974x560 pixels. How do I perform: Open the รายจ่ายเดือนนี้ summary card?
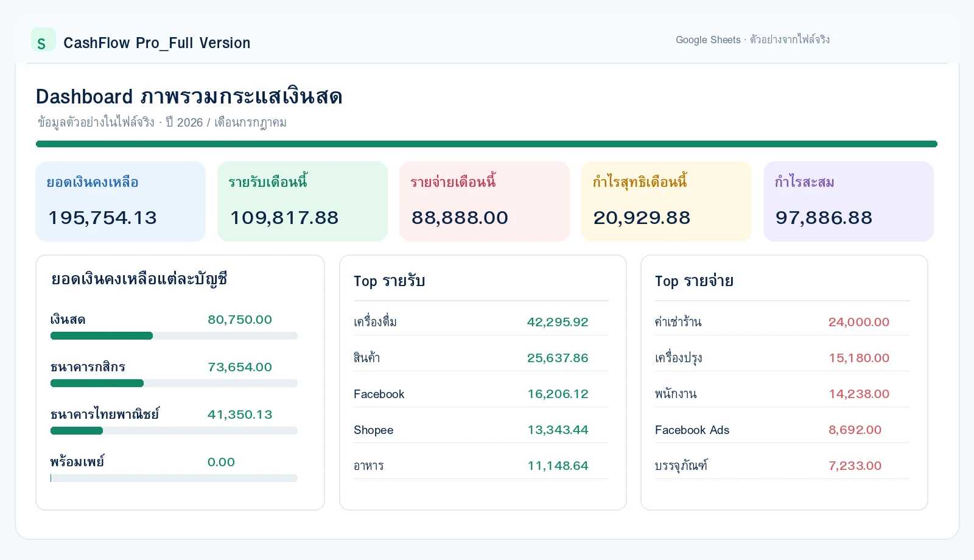click(485, 201)
